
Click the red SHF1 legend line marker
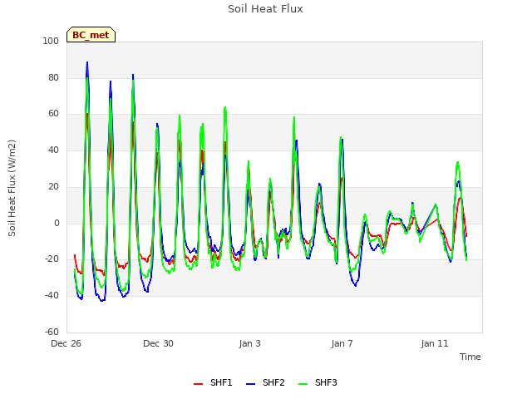coord(198,384)
